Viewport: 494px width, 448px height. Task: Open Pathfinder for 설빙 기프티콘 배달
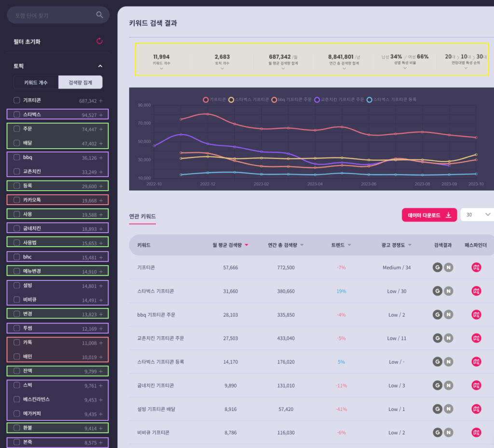[476, 409]
